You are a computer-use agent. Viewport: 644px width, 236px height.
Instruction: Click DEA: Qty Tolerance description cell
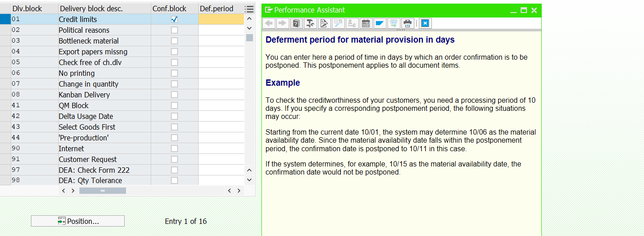(x=104, y=180)
